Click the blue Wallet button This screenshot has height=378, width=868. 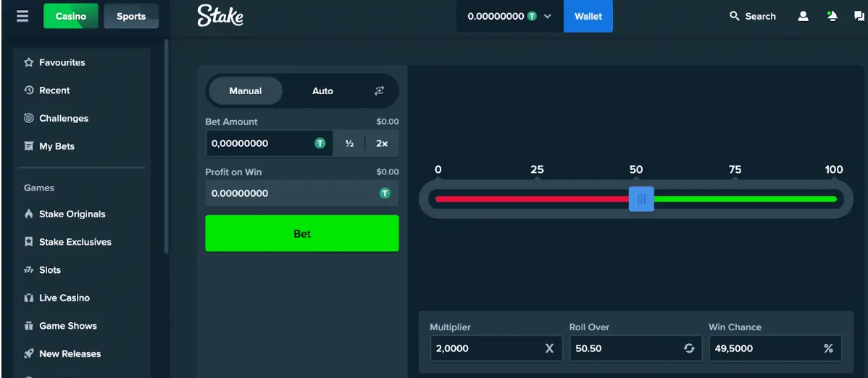(588, 16)
